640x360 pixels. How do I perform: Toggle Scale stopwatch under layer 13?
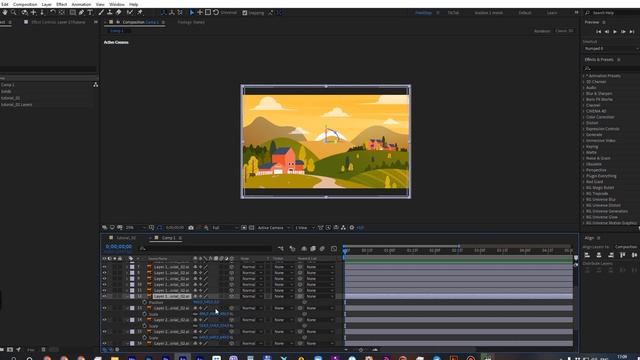[144, 314]
